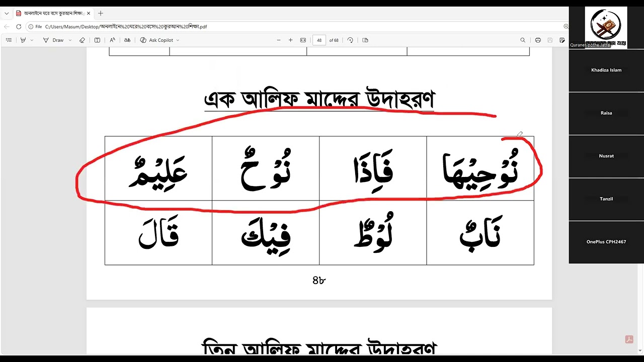Rotate the PDF page

point(350,40)
